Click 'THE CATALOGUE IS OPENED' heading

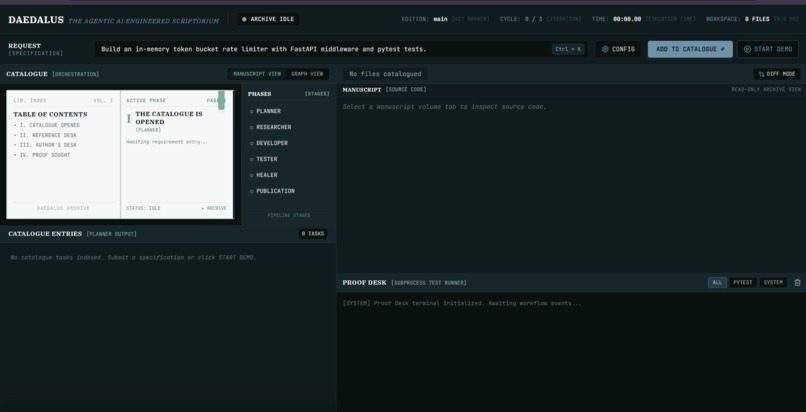coord(169,118)
